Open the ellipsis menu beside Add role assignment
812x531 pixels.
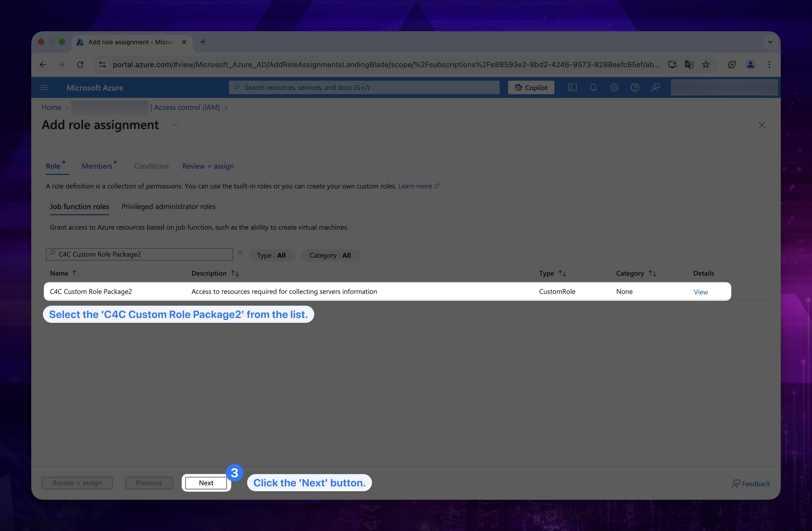tap(175, 125)
